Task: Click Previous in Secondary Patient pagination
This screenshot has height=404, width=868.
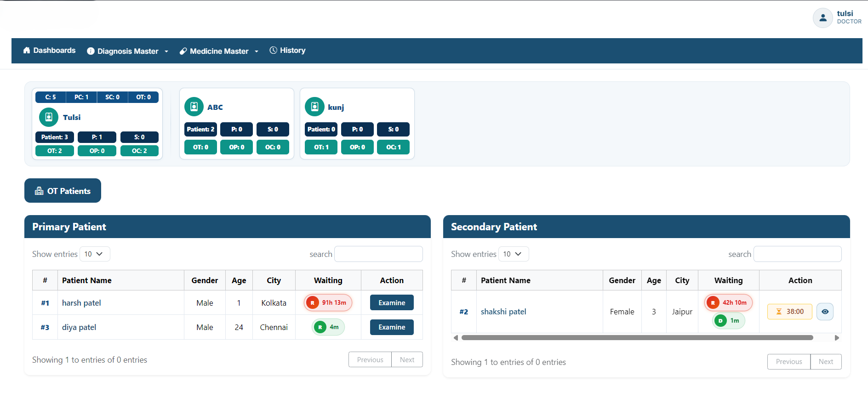Action: coord(789,362)
